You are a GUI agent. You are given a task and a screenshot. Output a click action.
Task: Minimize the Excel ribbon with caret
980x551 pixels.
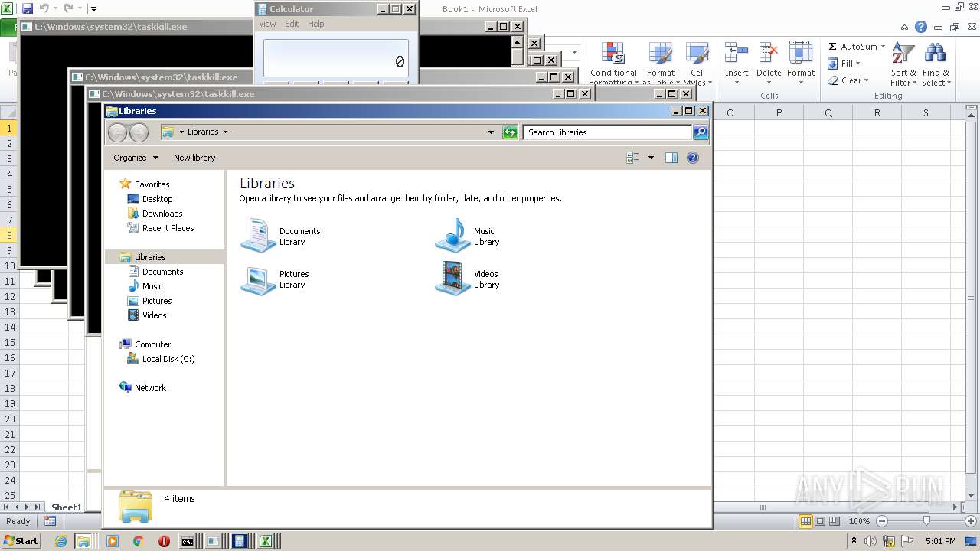[x=905, y=27]
